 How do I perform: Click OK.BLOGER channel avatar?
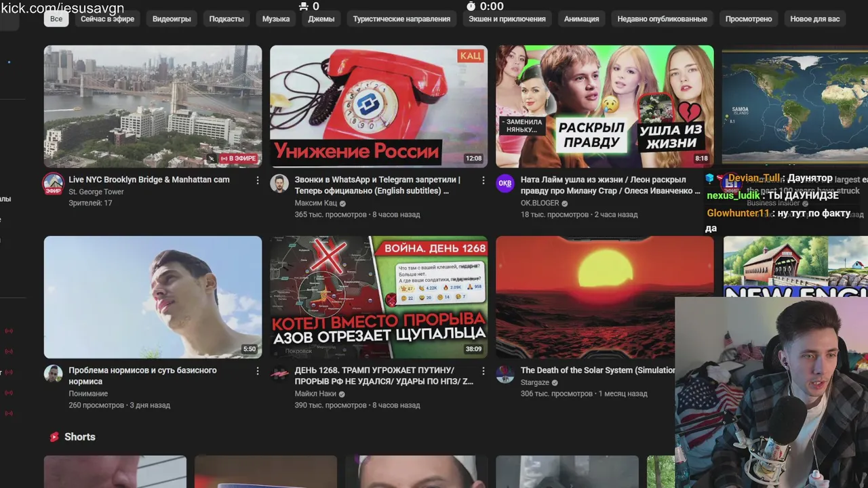coord(505,184)
